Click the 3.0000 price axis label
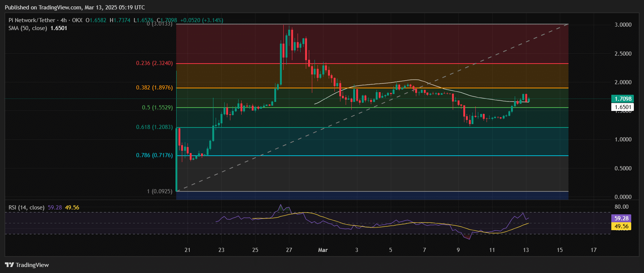 pos(623,25)
